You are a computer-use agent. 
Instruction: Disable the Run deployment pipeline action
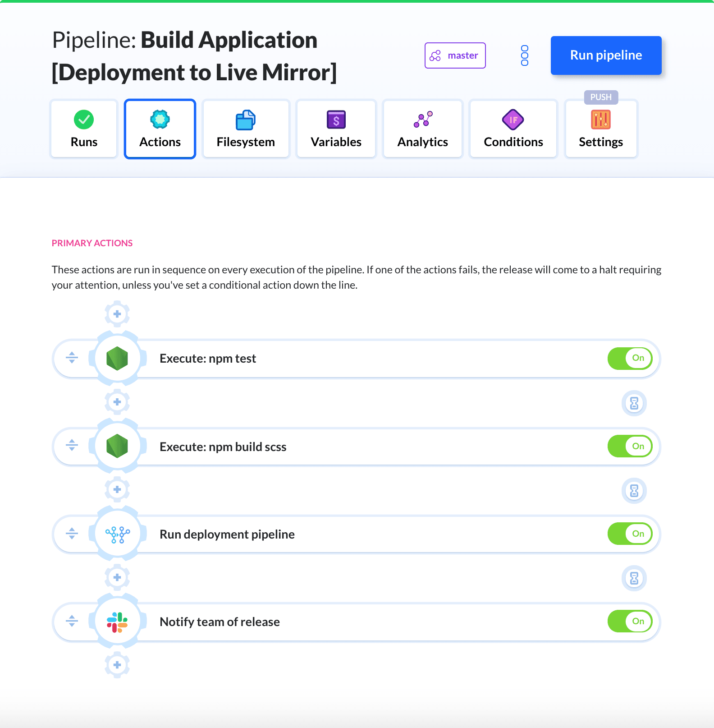[630, 534]
